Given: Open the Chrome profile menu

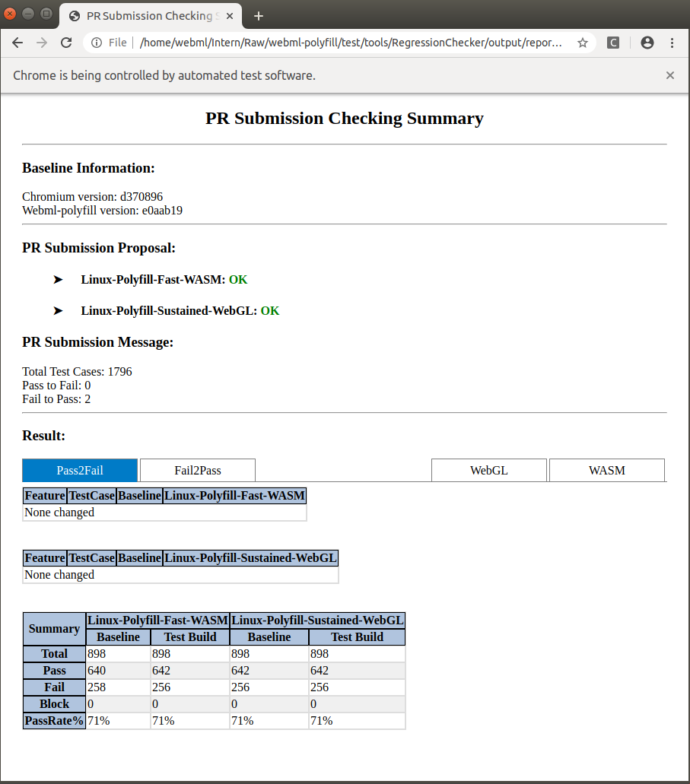Looking at the screenshot, I should 647,43.
